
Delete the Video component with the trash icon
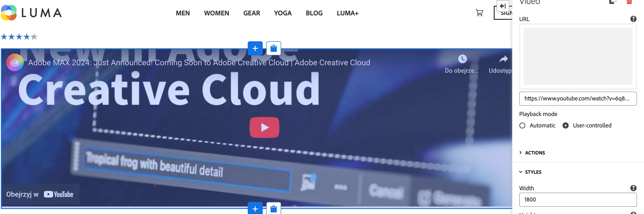(x=629, y=2)
